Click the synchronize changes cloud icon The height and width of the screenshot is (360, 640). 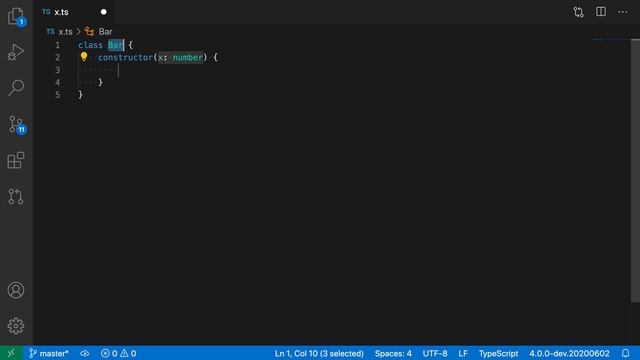point(84,353)
